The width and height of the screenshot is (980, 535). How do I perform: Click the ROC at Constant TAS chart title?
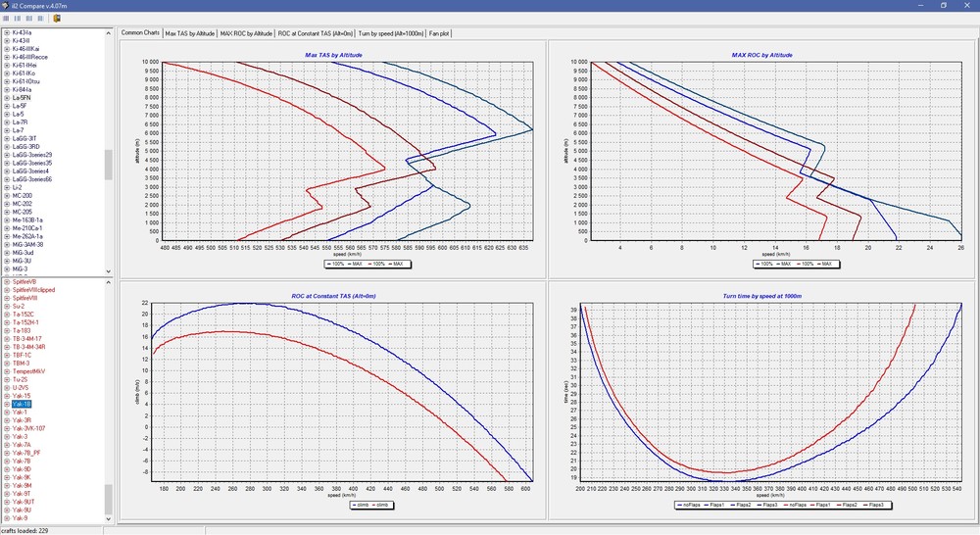pos(333,296)
